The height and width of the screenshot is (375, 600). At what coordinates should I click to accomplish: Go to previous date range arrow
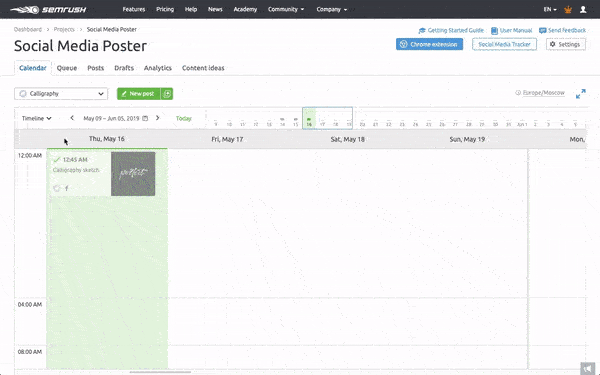click(72, 118)
